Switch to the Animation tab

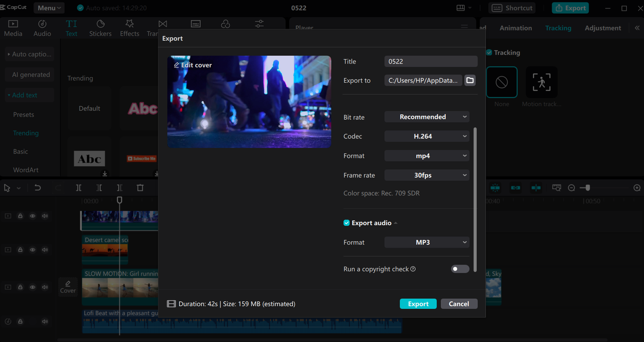pos(516,28)
